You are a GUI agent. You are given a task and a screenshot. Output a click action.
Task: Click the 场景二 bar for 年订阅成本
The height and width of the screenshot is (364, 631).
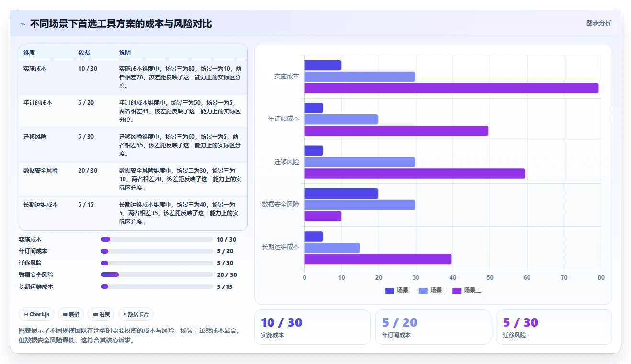[341, 120]
